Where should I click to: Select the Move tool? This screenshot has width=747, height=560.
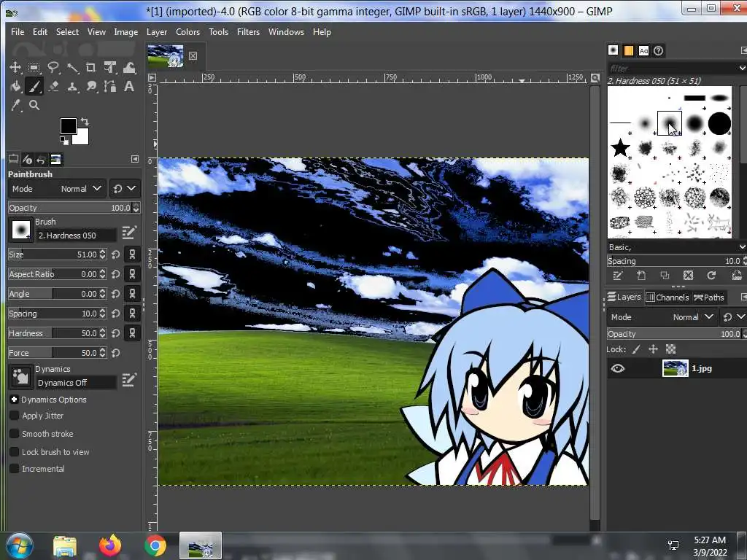[15, 68]
